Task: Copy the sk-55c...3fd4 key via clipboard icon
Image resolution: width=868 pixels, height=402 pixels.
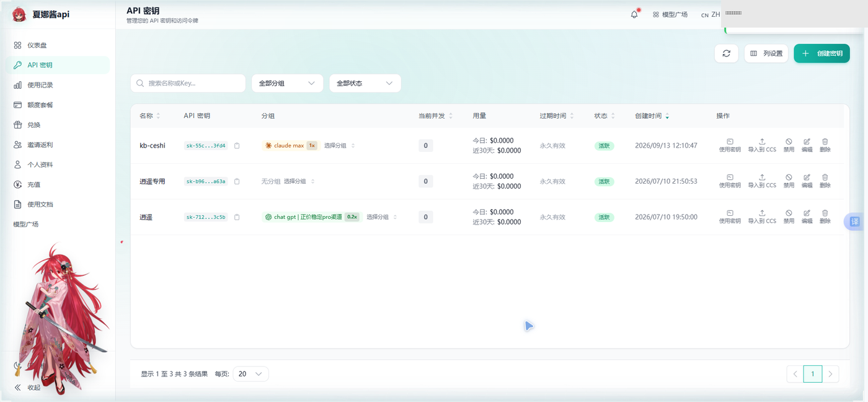Action: point(237,146)
